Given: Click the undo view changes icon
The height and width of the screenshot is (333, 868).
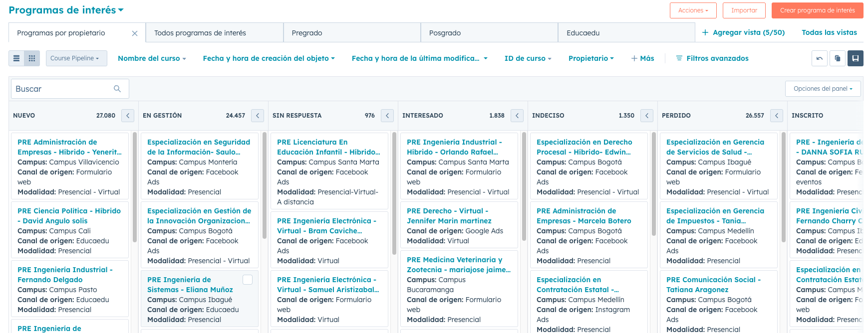Looking at the screenshot, I should 820,58.
